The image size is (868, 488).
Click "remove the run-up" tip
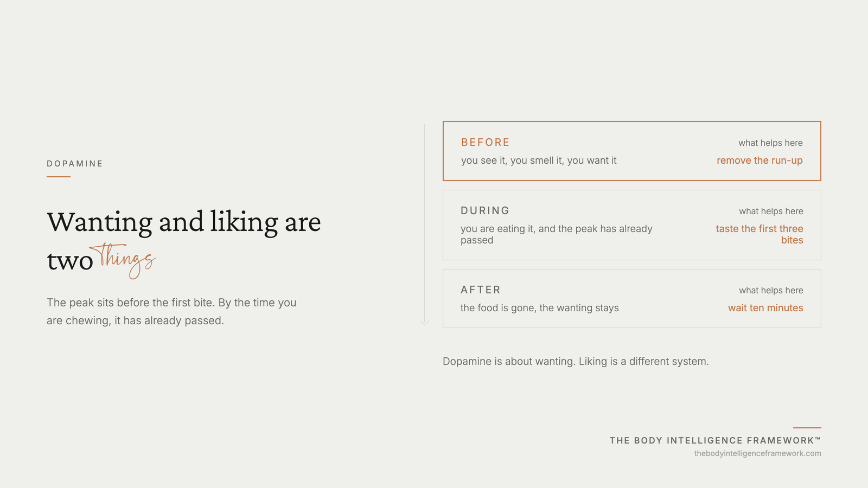click(x=759, y=160)
